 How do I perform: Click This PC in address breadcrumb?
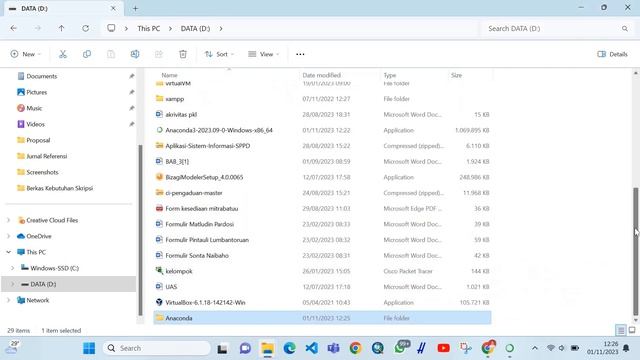149,29
